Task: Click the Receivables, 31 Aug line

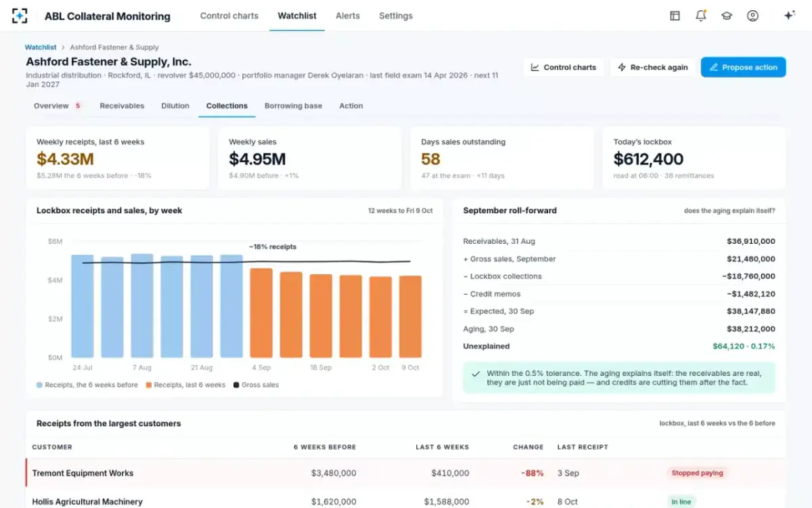Action: pyautogui.click(x=619, y=241)
